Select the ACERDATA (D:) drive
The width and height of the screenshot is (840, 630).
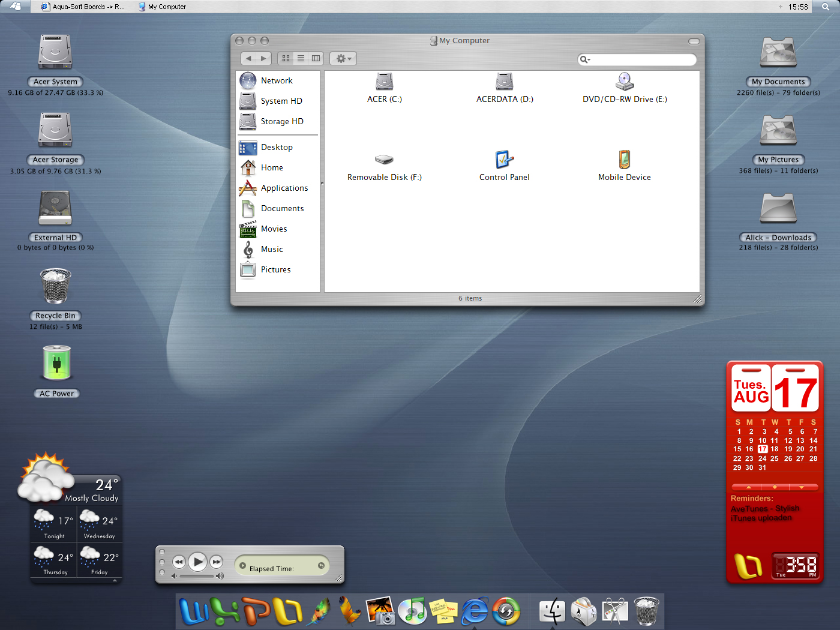[x=505, y=88]
